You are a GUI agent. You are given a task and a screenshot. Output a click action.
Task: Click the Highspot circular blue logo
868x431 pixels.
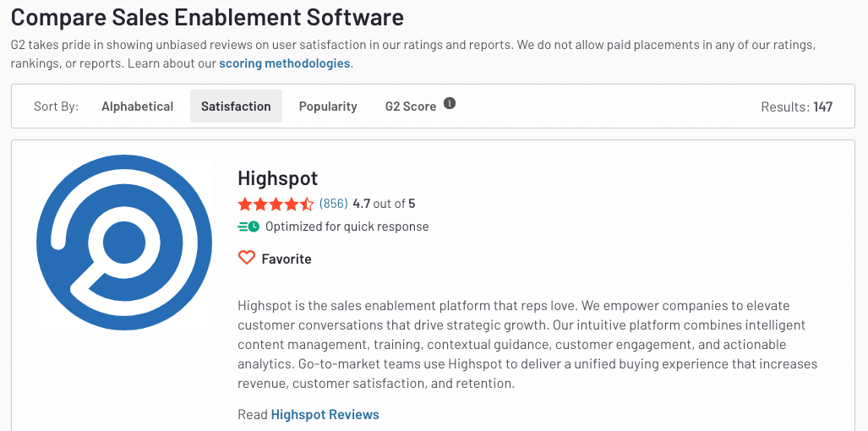coord(124,243)
